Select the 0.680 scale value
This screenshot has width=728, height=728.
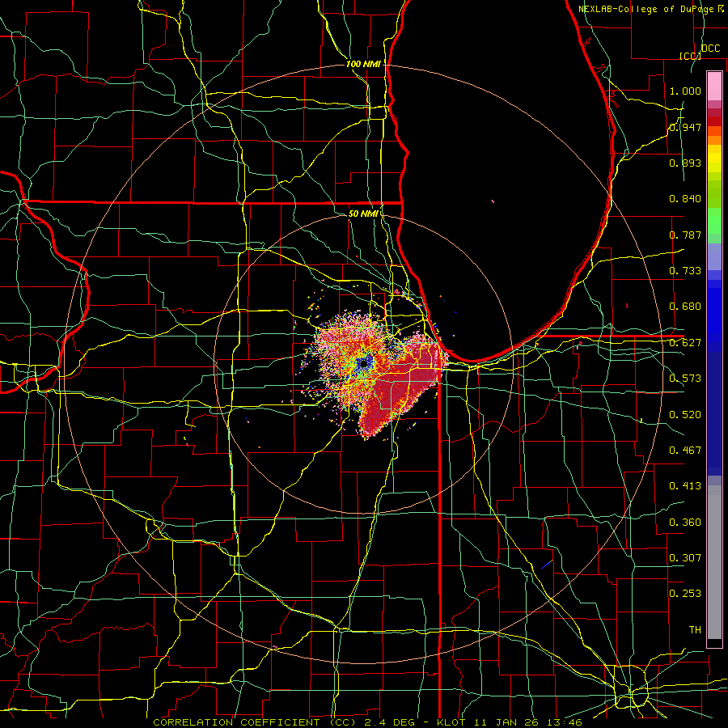pos(685,307)
